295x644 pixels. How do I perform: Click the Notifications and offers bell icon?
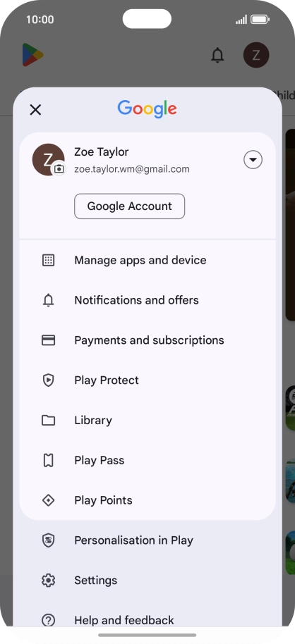click(49, 300)
